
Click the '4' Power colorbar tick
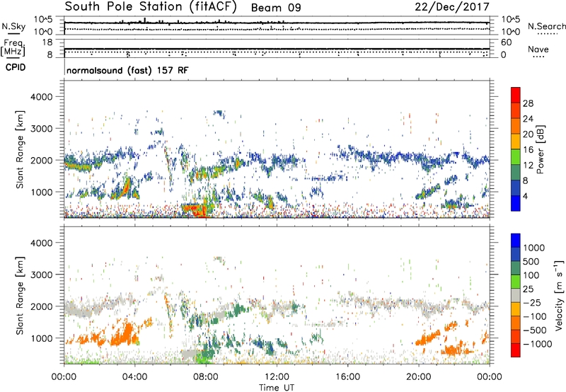pyautogui.click(x=526, y=196)
